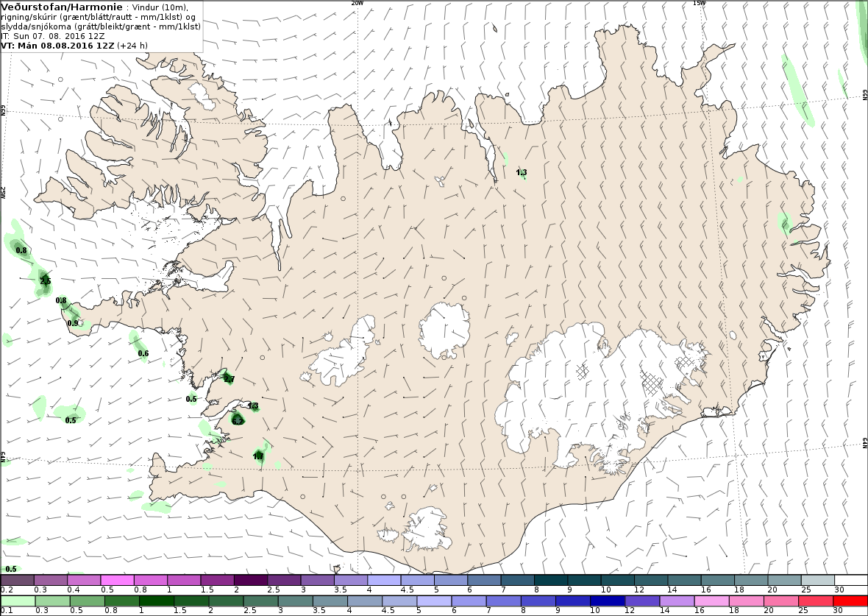
Task: Click the 25 swatch in the lower rain legend
Action: pos(816,601)
